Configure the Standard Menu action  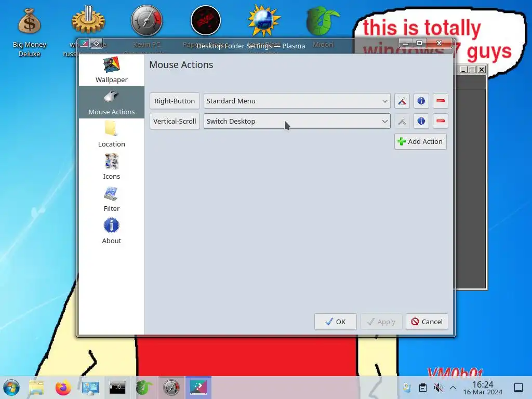point(402,101)
